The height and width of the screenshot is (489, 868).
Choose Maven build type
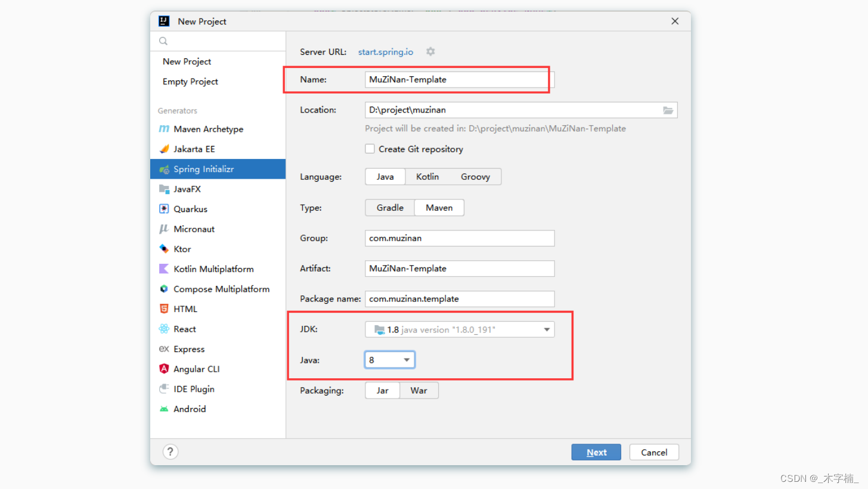point(439,208)
